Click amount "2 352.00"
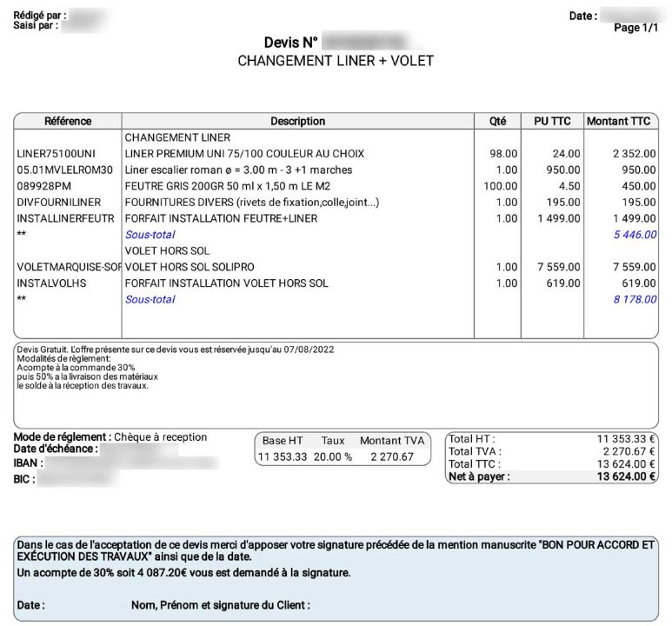This screenshot has height=626, width=672. tap(635, 154)
